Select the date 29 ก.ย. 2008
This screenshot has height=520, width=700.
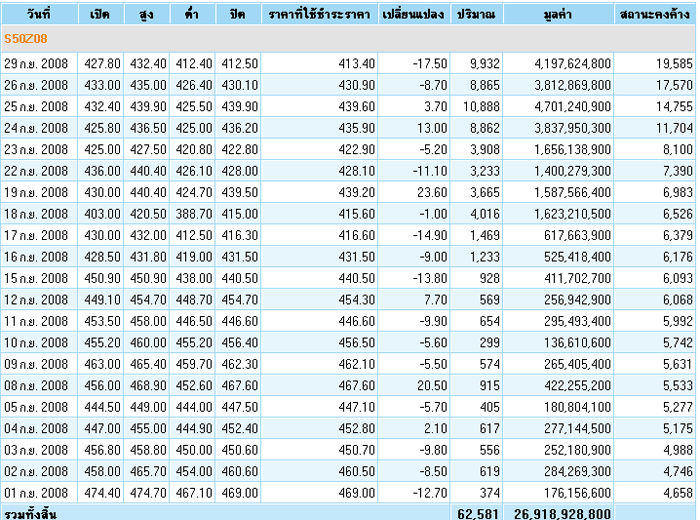coord(36,64)
